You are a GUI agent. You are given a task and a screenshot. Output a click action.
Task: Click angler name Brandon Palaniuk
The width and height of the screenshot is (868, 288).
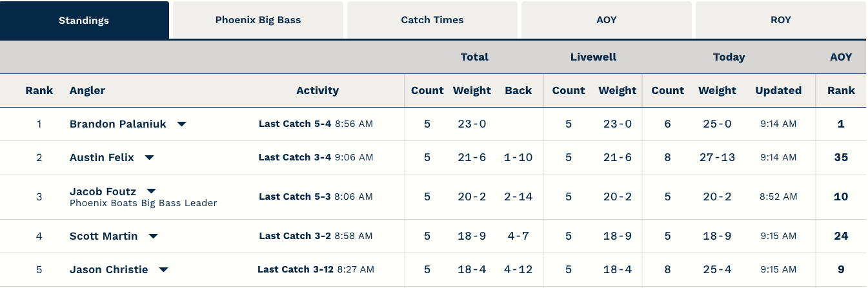point(117,124)
